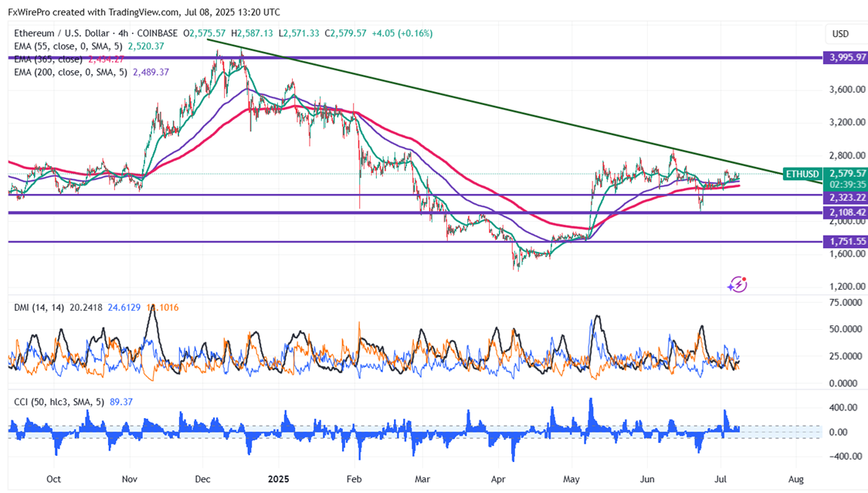The image size is (868, 493).
Task: Click the 75.0000 DMI axis label
Action: click(x=847, y=303)
